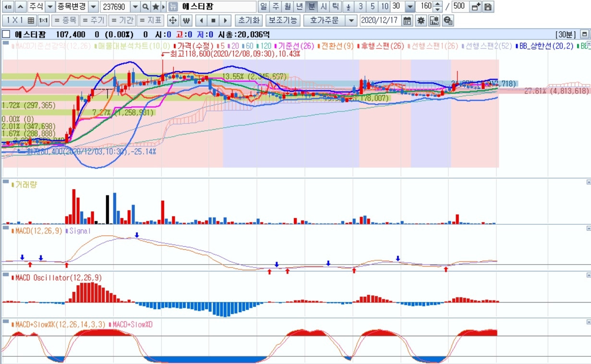The image size is (591, 364).
Task: Select the 10-minute interval button
Action: coord(385,7)
